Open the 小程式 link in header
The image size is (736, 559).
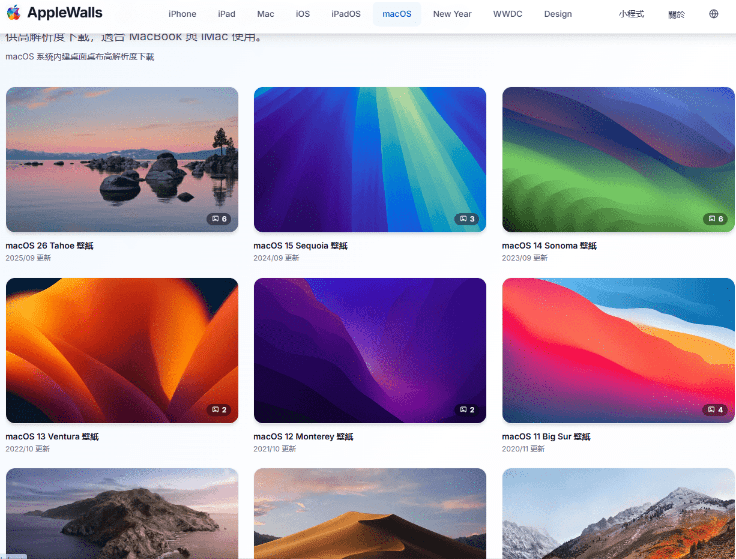click(x=631, y=14)
